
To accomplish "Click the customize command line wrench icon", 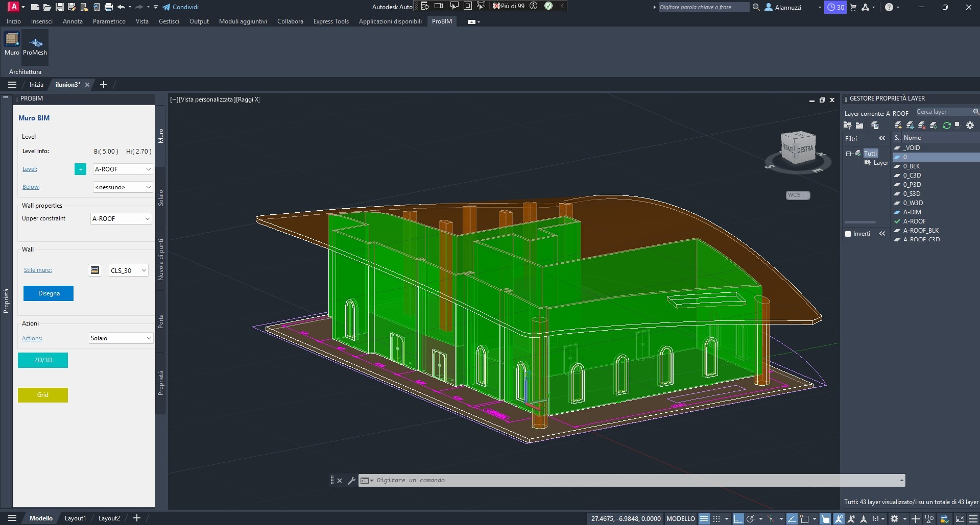I will 351,480.
